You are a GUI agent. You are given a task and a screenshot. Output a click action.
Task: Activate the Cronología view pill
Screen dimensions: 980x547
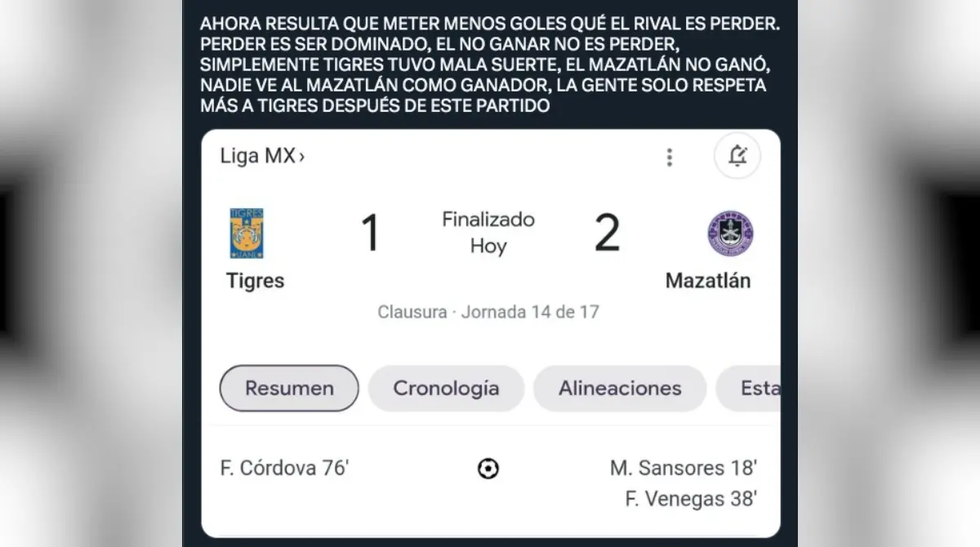[446, 388]
